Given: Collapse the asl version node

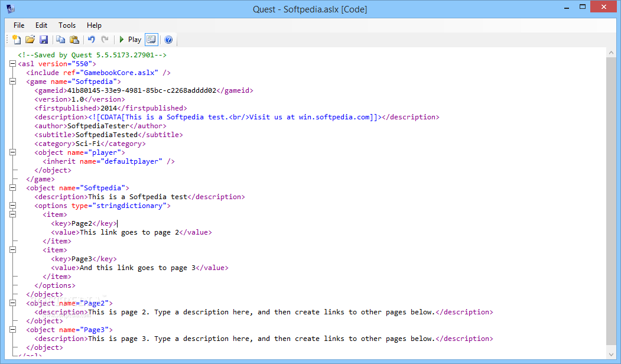Looking at the screenshot, I should tap(12, 64).
